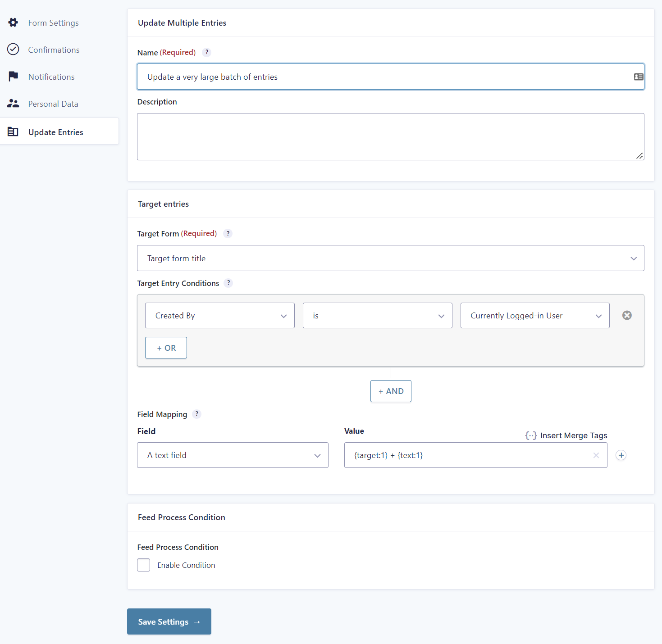
Task: Open merge tag picker inside Name field
Action: [x=638, y=77]
